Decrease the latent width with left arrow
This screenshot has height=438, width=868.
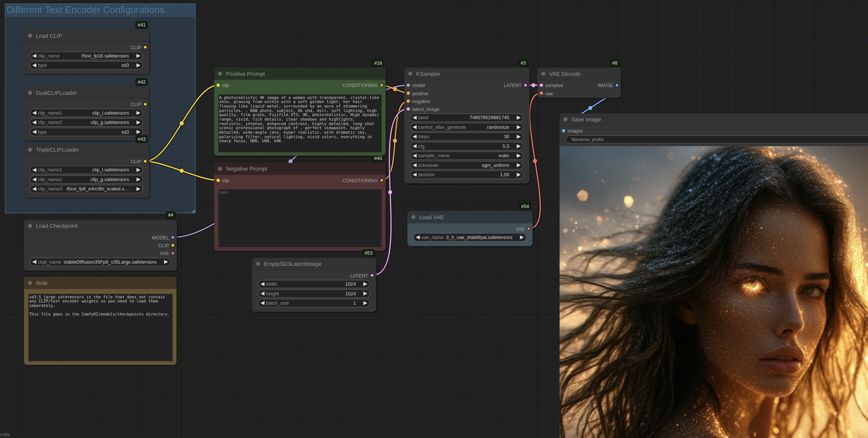click(x=262, y=284)
